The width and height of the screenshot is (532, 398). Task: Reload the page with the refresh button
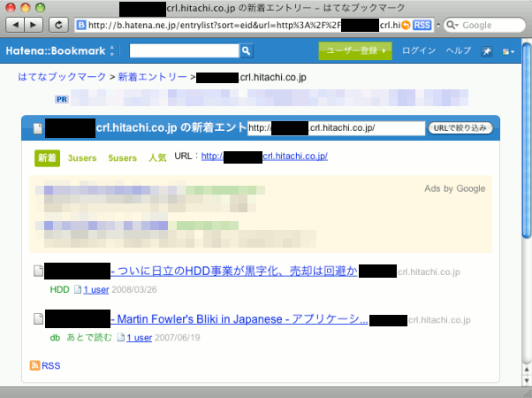(58, 25)
